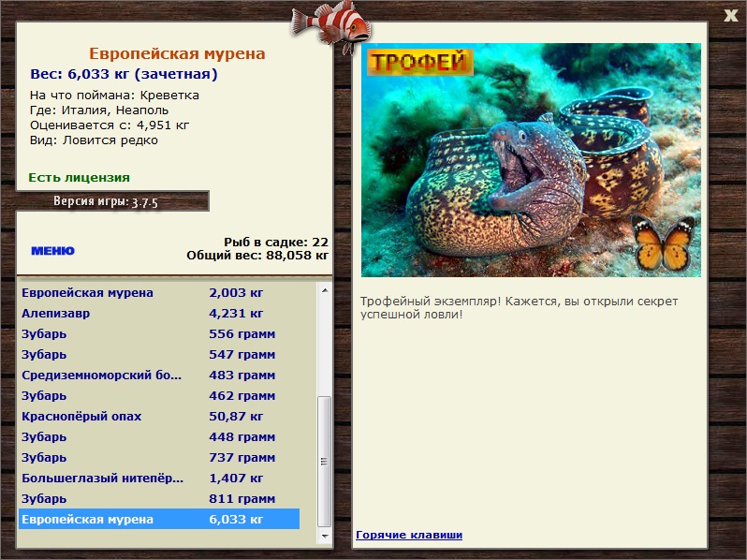
Task: Click the Оценивается с: 4,951 кг line
Action: (110, 125)
